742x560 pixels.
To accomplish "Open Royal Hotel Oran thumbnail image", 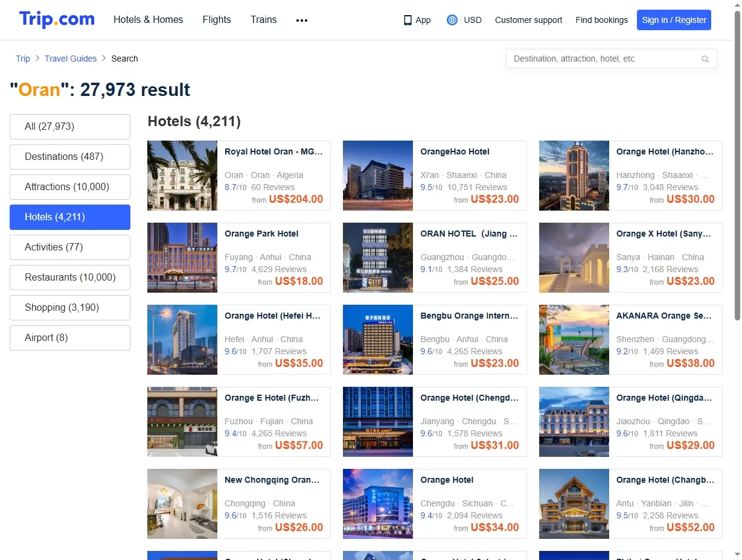I will [182, 176].
